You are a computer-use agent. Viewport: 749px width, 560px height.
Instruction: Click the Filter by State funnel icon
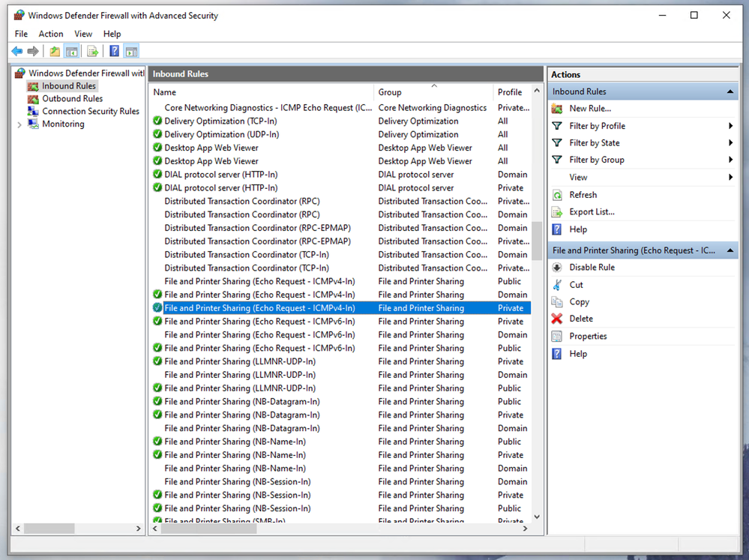coord(557,142)
